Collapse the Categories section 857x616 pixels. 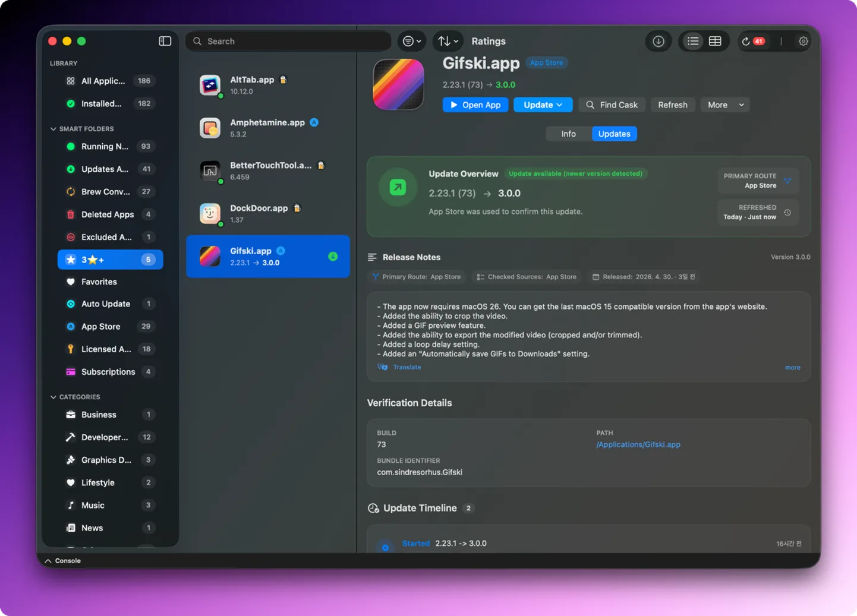[x=53, y=397]
